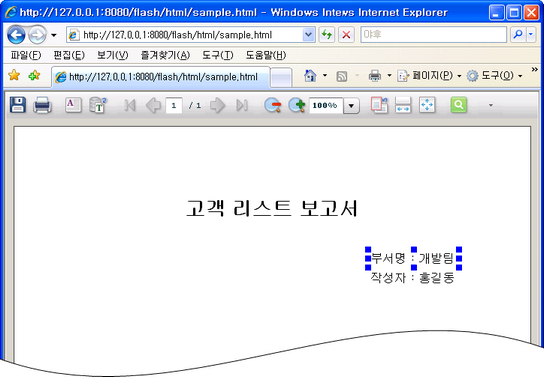This screenshot has width=544, height=377.
Task: Open the 즐겨찾기(A) menu
Action: [165, 55]
